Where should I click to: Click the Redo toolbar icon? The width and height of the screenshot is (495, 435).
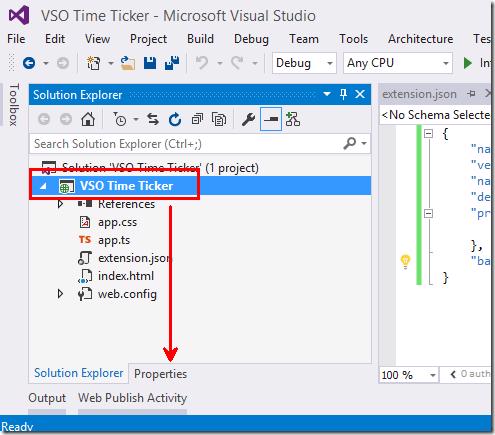point(237,63)
